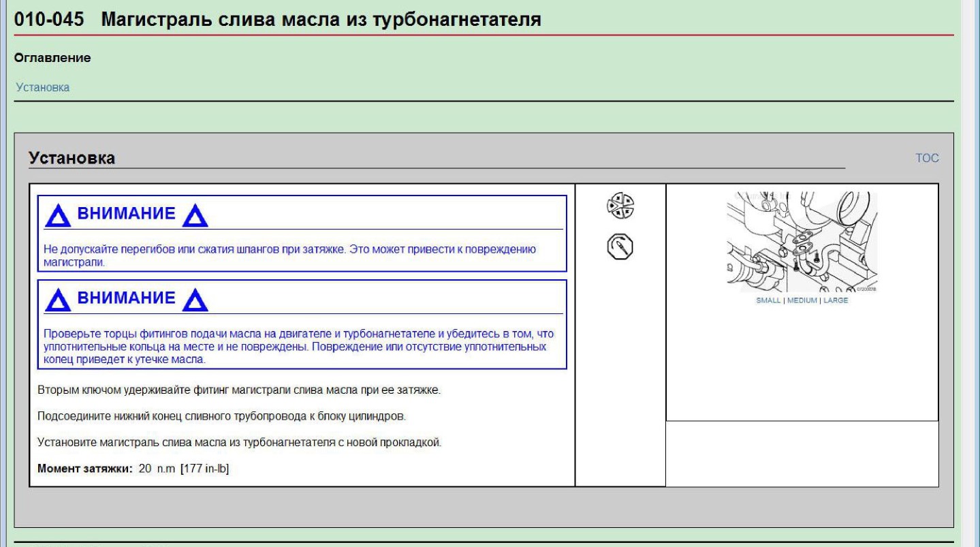Click the left warning triangle in the hose kink warning
Viewport: 980px width, 547px height.
click(58, 215)
